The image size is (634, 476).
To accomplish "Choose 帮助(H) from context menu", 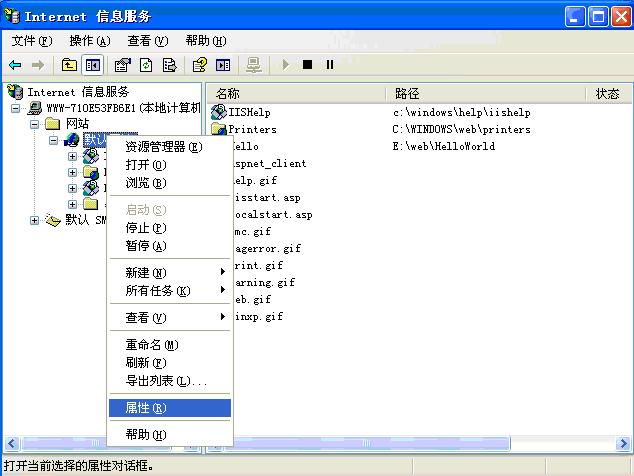I will point(170,435).
